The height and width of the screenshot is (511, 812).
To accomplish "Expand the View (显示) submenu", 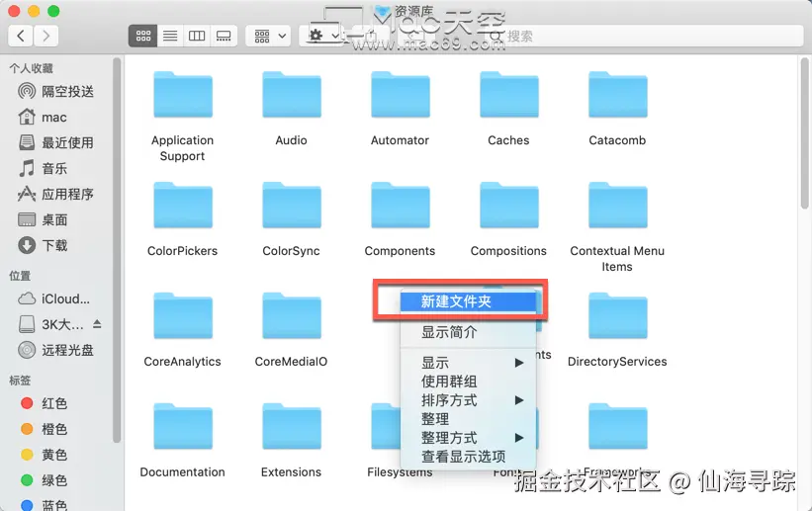I will coord(468,363).
